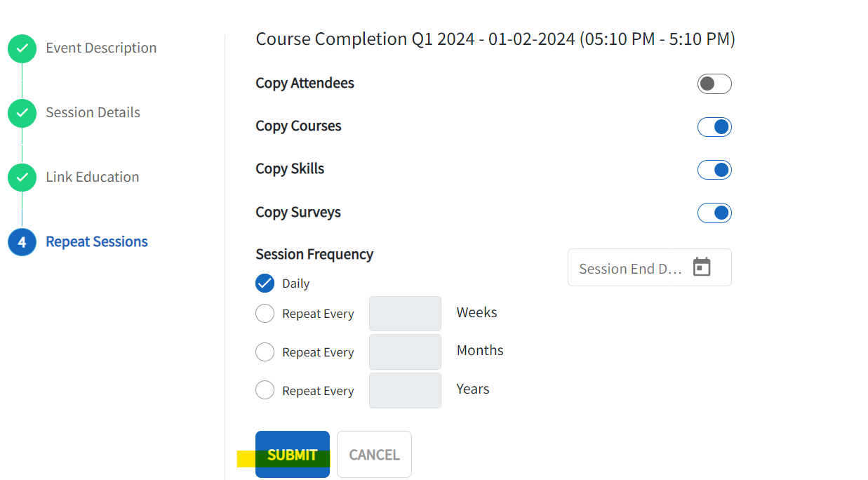Turn off the Copy Skills toggle
The width and height of the screenshot is (868, 480).
pyautogui.click(x=714, y=170)
